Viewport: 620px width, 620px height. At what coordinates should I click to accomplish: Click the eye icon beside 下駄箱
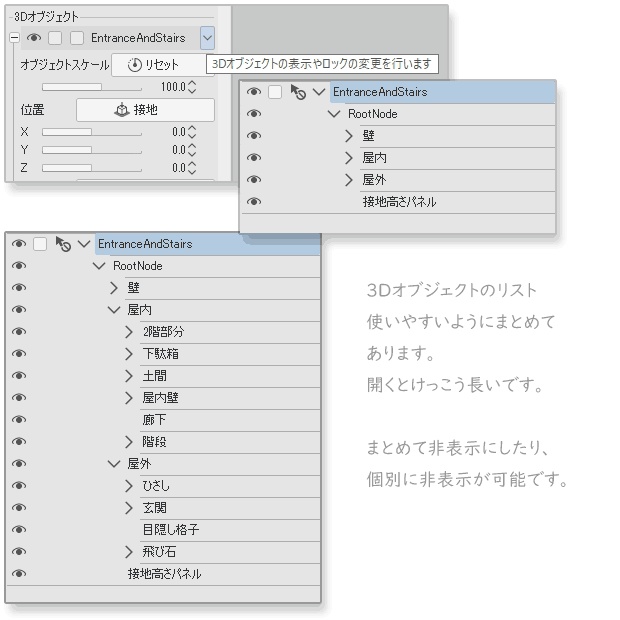pos(19,353)
